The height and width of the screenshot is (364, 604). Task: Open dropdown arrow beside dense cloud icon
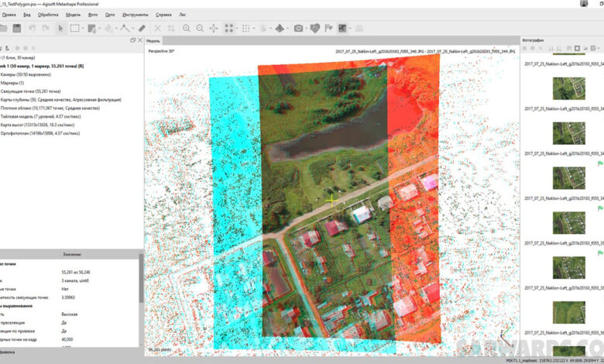[253, 28]
